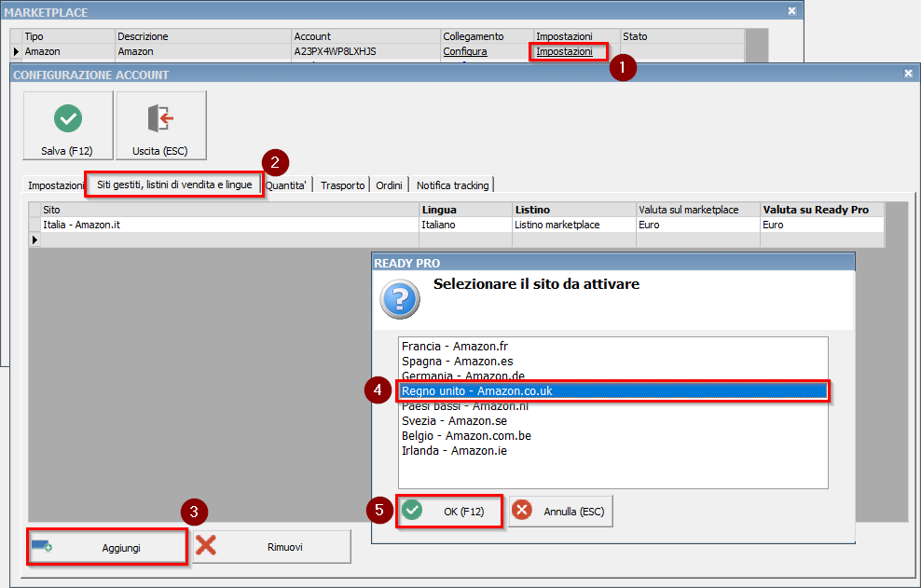Go to the Notifica tracking tab
The image size is (921, 588).
tap(452, 185)
